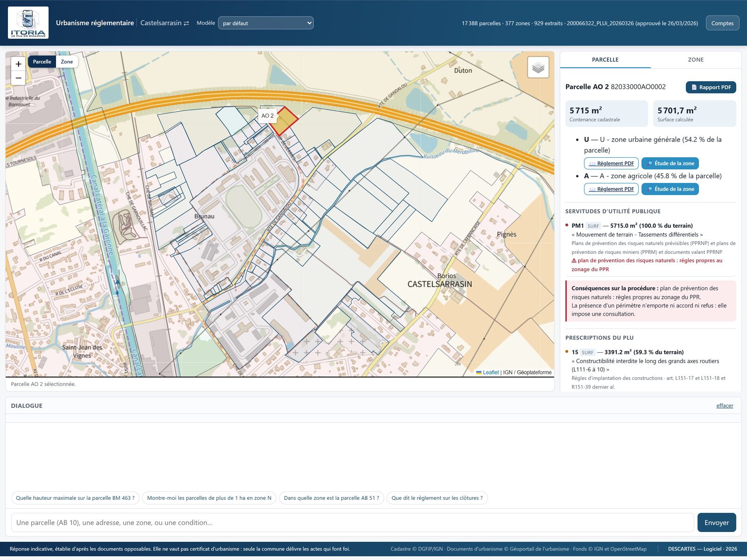Open Règlement PDF for zone A
This screenshot has height=560, width=747.
611,189
